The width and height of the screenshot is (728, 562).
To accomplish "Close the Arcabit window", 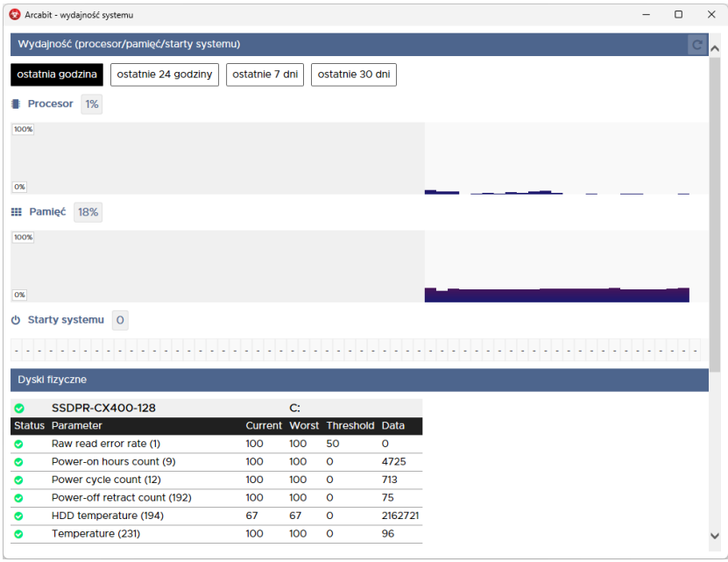I will tap(711, 15).
